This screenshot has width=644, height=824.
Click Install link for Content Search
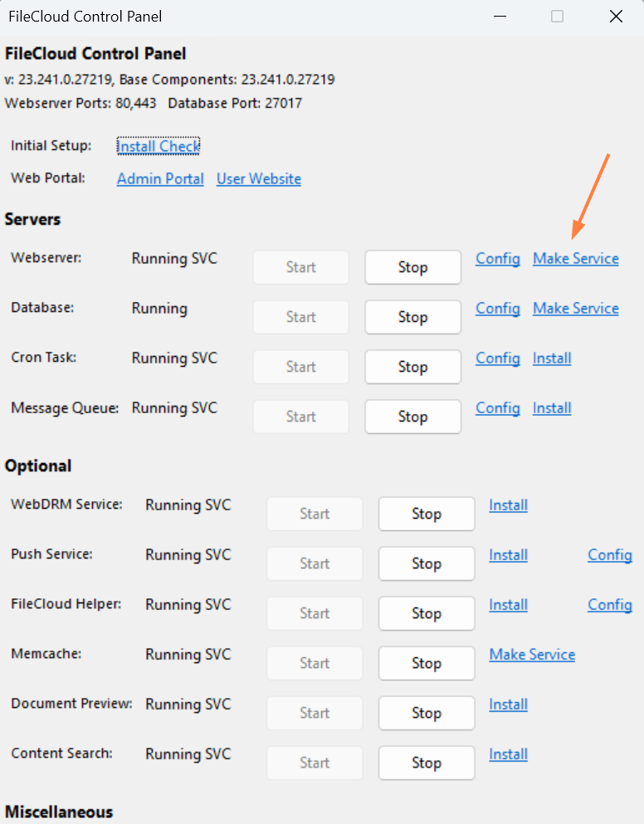pyautogui.click(x=508, y=753)
